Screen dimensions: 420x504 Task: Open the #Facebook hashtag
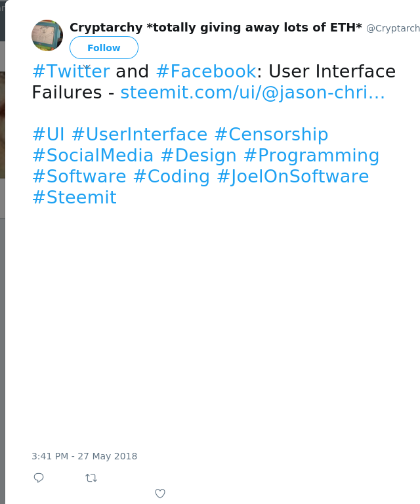pos(205,72)
